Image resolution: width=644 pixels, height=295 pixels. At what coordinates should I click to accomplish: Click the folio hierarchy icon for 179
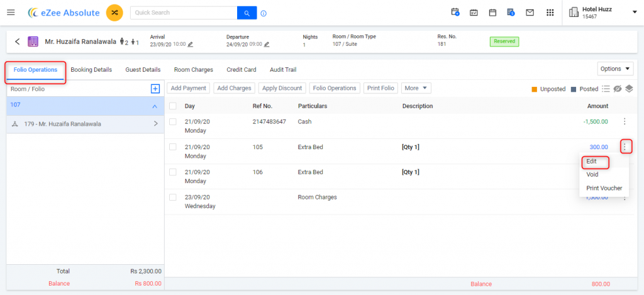pos(15,124)
